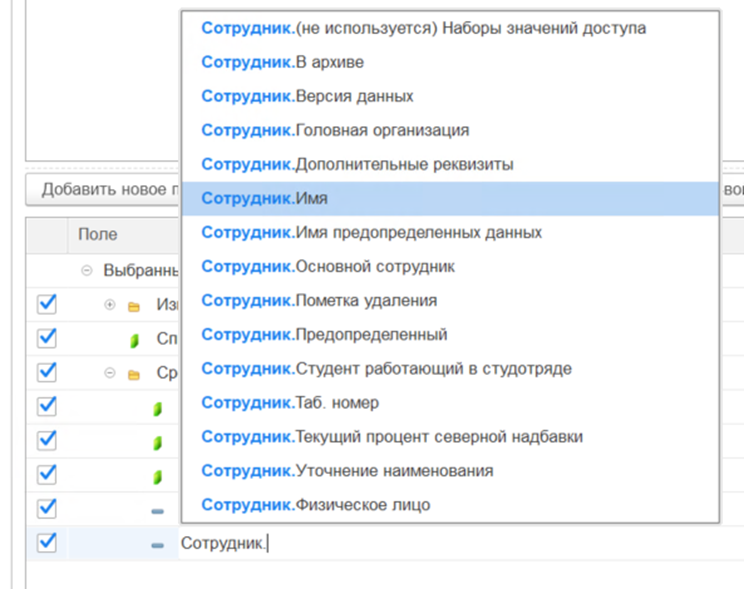744x589 pixels.
Task: Collapse the 'Выбранные' root tree node
Action: tap(87, 271)
